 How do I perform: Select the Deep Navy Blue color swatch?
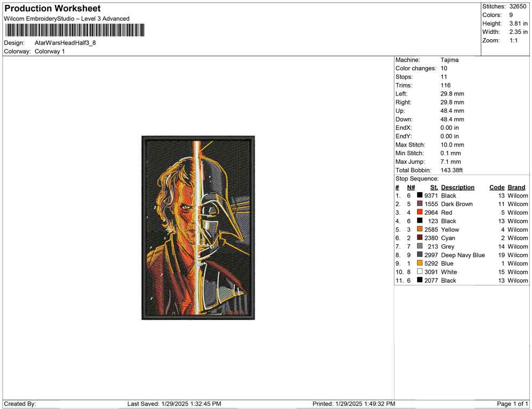click(x=420, y=254)
